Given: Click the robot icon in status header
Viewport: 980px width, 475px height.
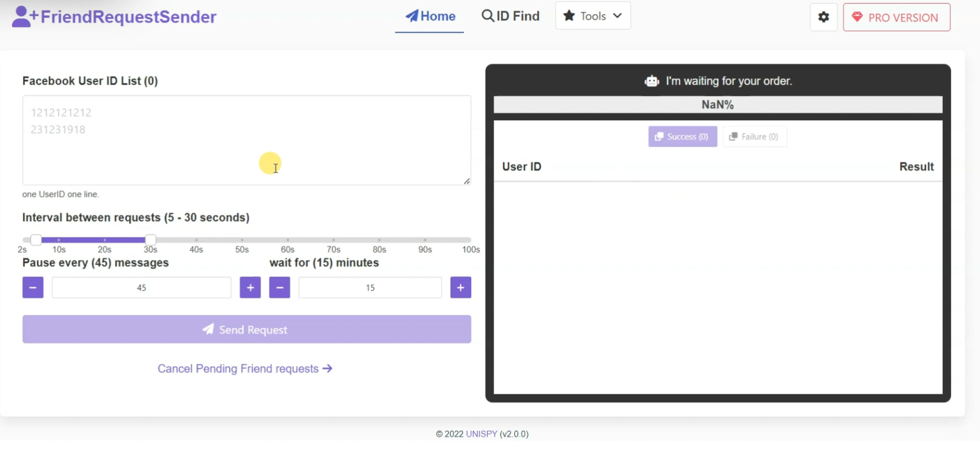Looking at the screenshot, I should pos(652,81).
